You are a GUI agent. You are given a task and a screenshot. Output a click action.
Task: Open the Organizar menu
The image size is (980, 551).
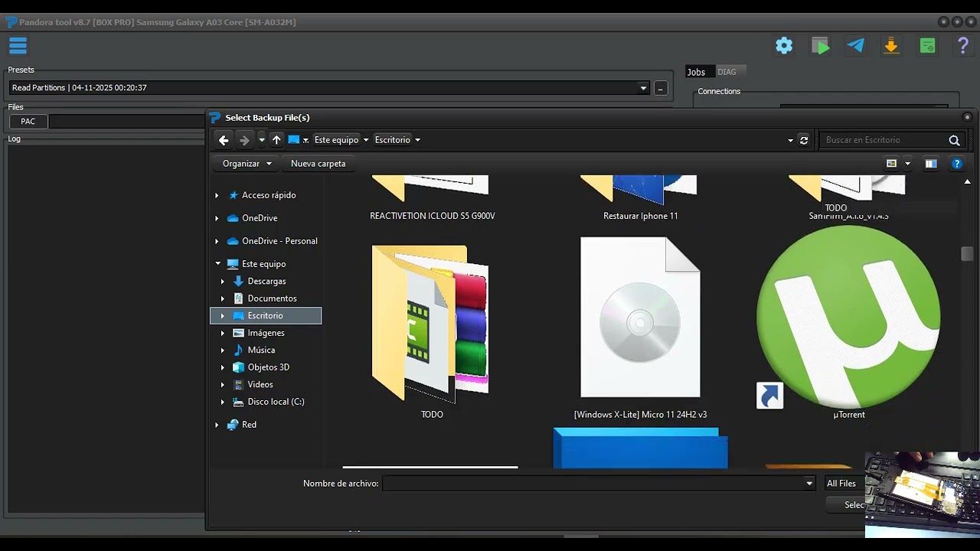coord(247,164)
